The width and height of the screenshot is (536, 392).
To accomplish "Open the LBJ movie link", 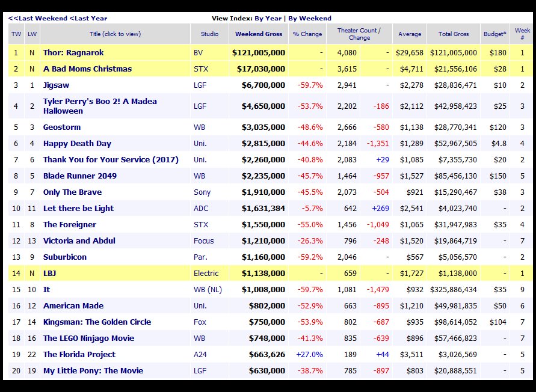I will 49,274.
